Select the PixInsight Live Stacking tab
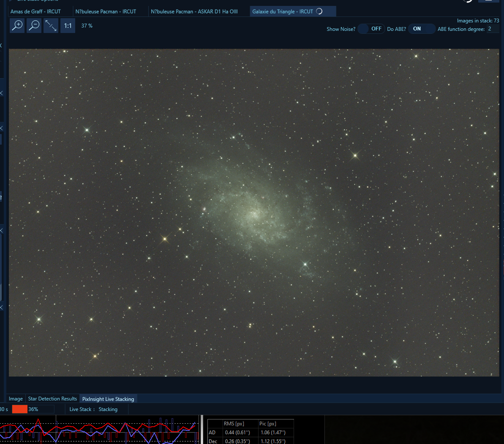Viewport: 504px width, 444px height. pyautogui.click(x=108, y=399)
